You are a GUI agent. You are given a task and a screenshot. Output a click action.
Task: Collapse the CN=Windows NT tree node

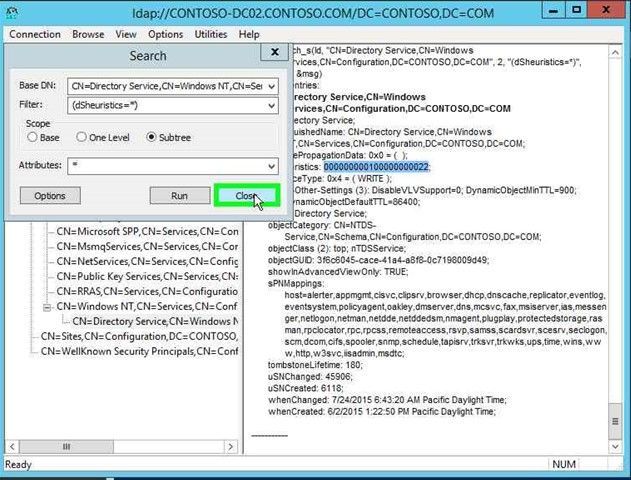pyautogui.click(x=47, y=308)
